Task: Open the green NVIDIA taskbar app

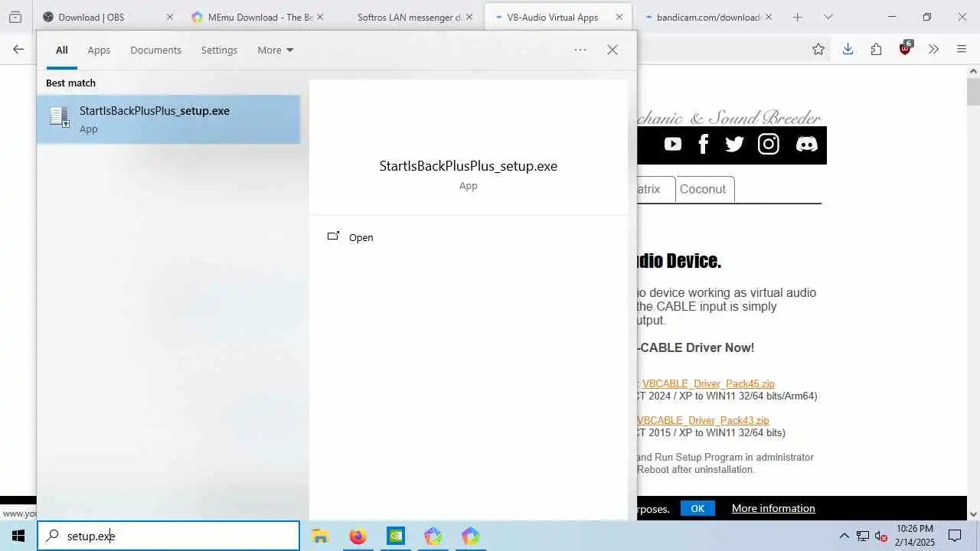Action: pos(395,536)
